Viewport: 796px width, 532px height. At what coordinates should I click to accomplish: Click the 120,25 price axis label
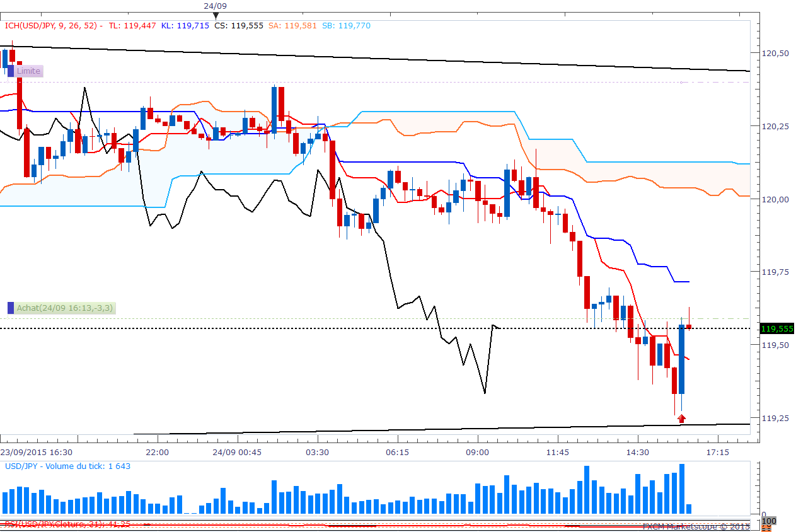(775, 127)
